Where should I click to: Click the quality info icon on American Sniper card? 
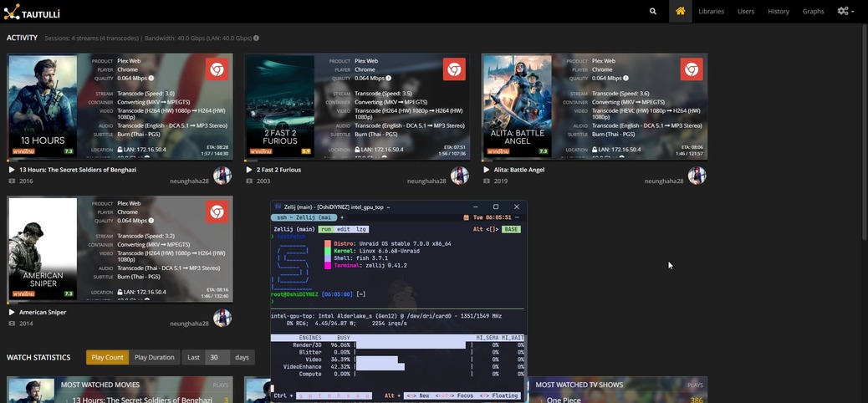pyautogui.click(x=151, y=221)
